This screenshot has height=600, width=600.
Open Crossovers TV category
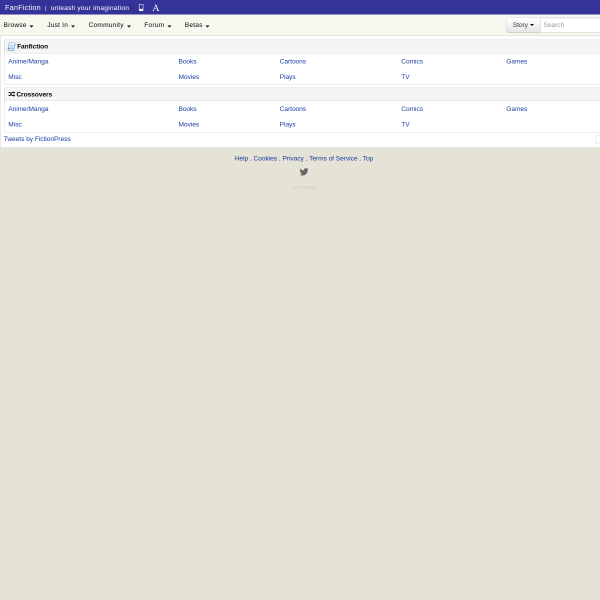coord(405,125)
